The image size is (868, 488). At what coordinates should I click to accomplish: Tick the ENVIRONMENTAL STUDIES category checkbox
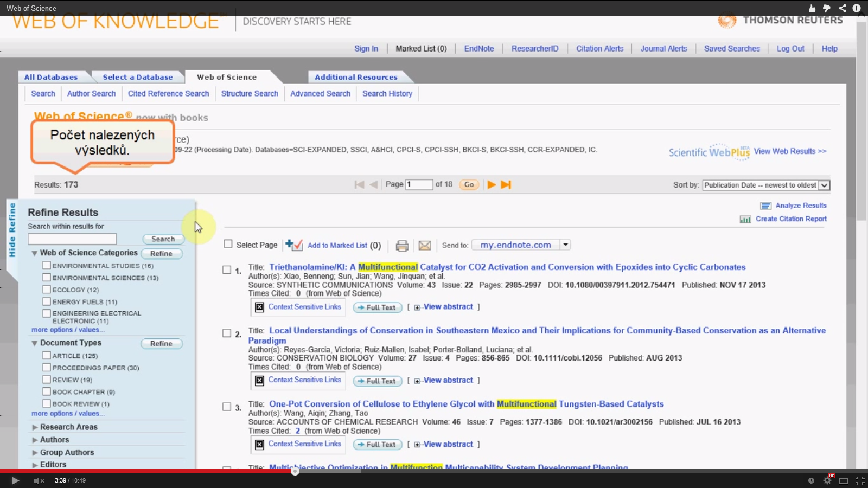pyautogui.click(x=47, y=265)
